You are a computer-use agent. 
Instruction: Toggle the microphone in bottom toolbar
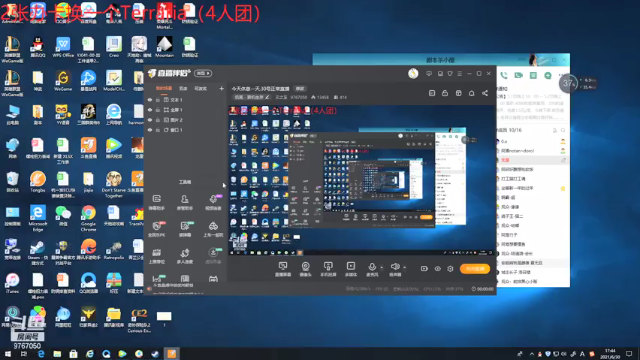372,269
